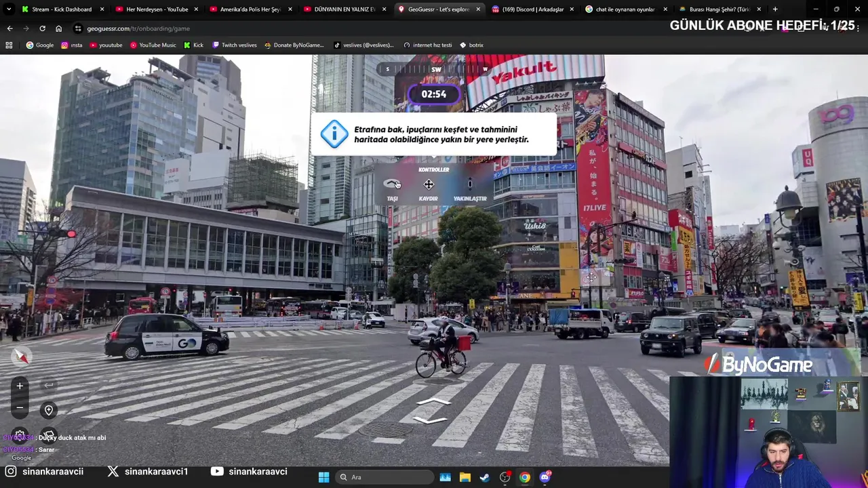Switch to Burası Hangi Şehir tab

point(719,9)
